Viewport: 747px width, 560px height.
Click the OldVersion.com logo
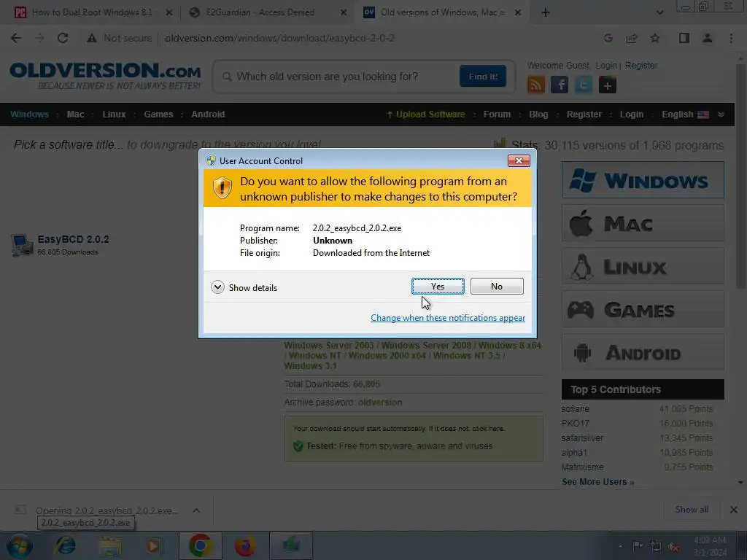point(105,76)
